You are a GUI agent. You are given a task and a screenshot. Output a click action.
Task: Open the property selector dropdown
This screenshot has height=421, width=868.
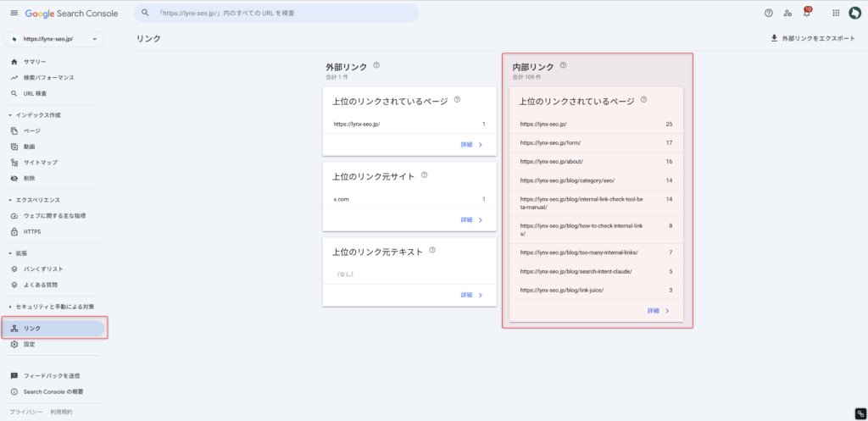54,39
